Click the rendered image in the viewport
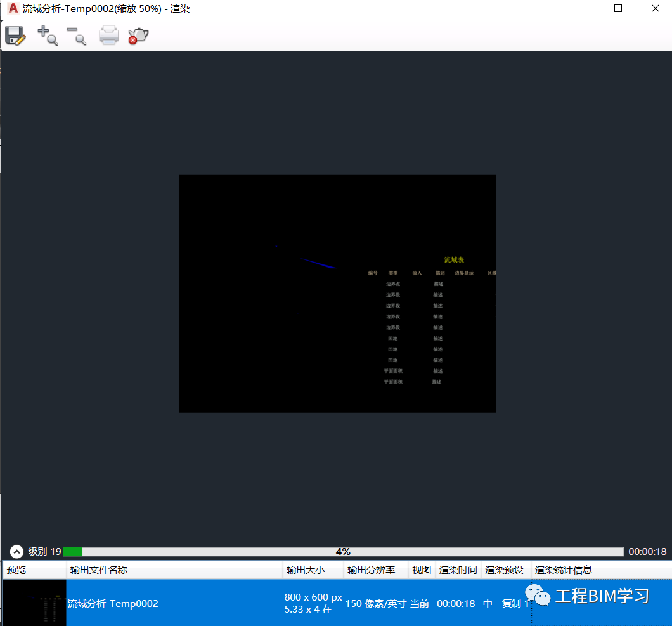 tap(338, 294)
